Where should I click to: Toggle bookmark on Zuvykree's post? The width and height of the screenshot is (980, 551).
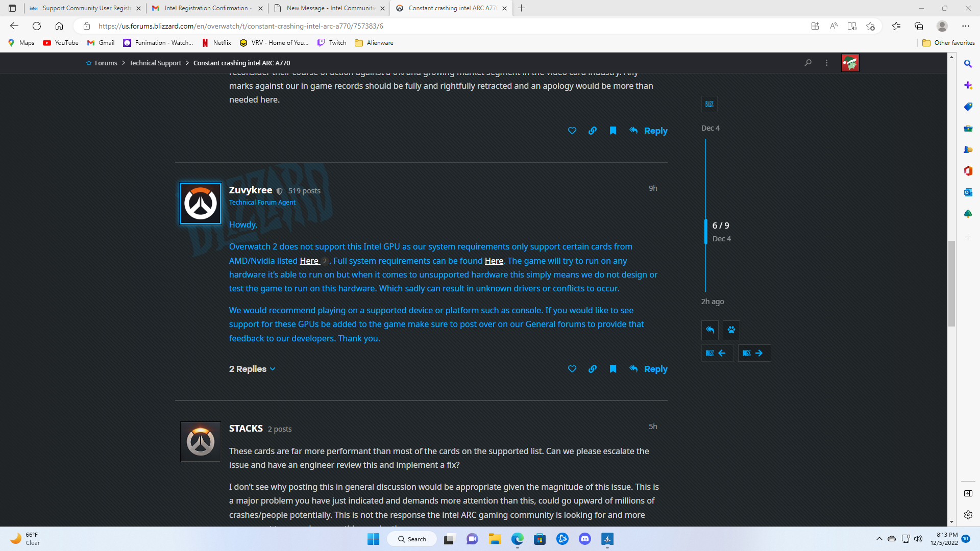[612, 369]
